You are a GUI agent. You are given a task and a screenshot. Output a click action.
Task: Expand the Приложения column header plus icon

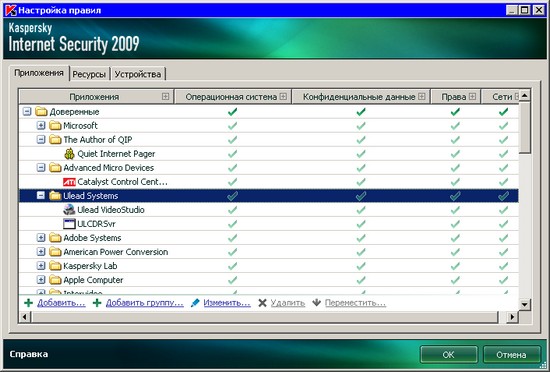coord(165,96)
